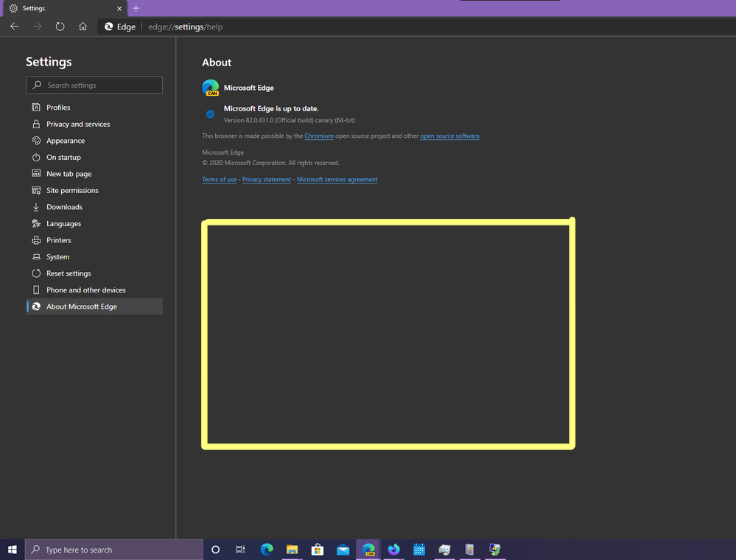Open the Terms of use link
The image size is (736, 560).
pos(220,179)
